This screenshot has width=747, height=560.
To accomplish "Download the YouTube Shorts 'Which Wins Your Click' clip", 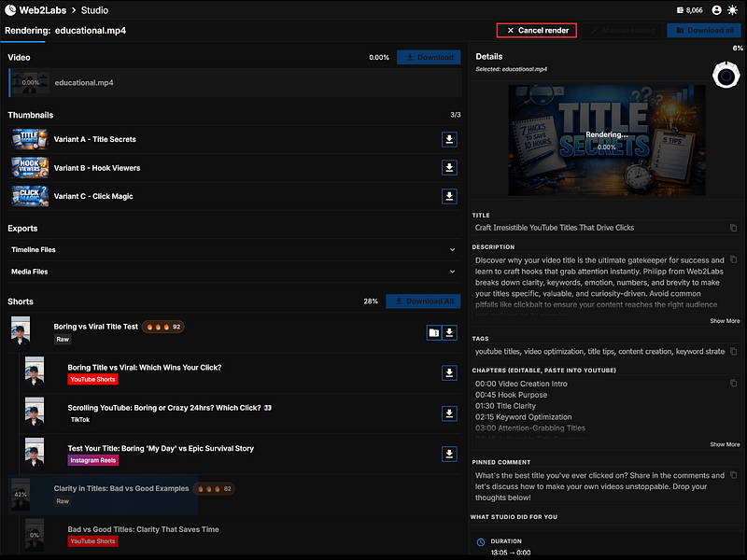I will [x=449, y=372].
